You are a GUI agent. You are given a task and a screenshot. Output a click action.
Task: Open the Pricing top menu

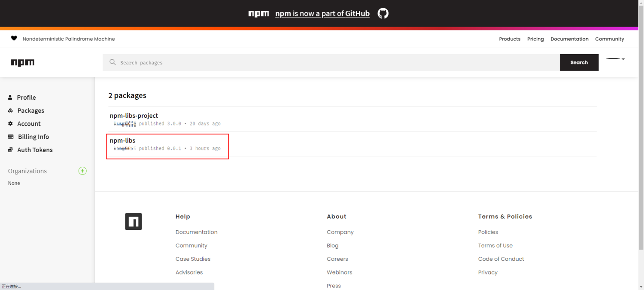tap(535, 39)
